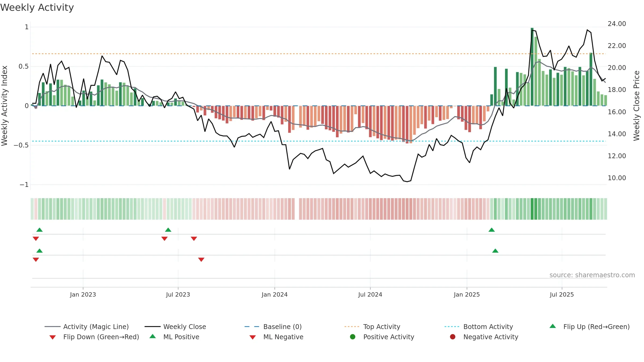
Task: Click the 24.00 price axis tick
Action: tap(617, 24)
